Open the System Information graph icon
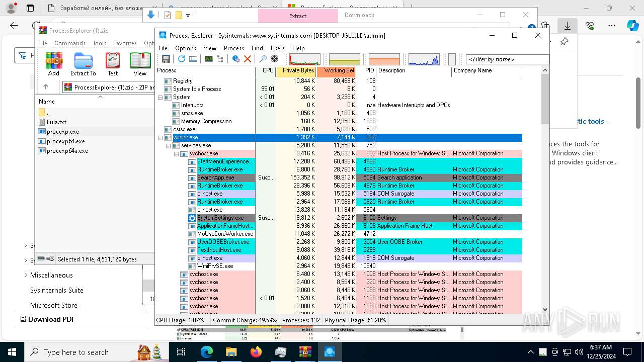This screenshot has width=644, height=362. pyautogui.click(x=208, y=59)
